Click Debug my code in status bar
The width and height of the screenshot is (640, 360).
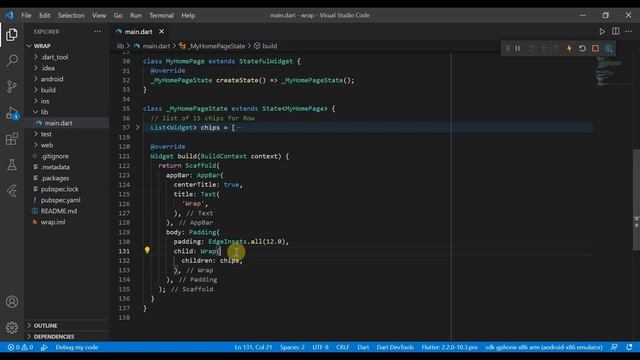(77, 347)
